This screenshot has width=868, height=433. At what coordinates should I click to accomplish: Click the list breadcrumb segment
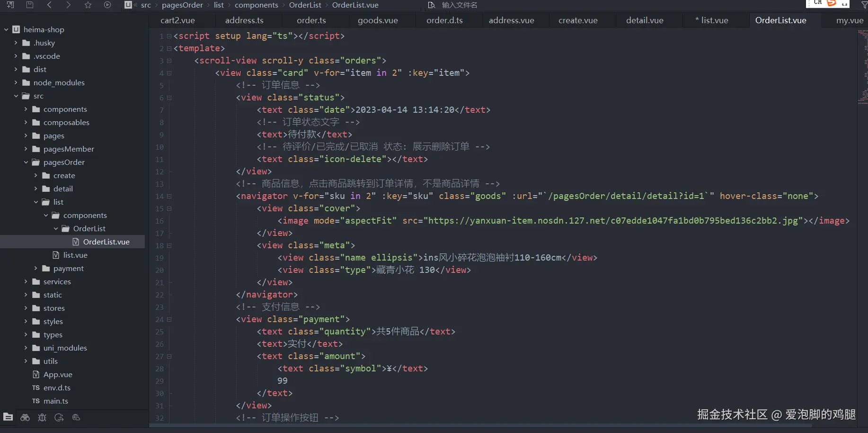click(219, 5)
